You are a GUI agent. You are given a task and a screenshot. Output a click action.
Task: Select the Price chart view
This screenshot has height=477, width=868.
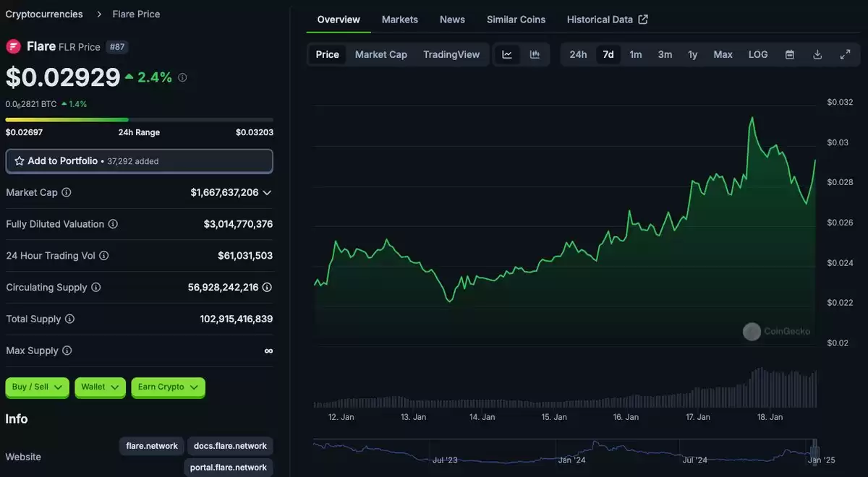(x=328, y=54)
